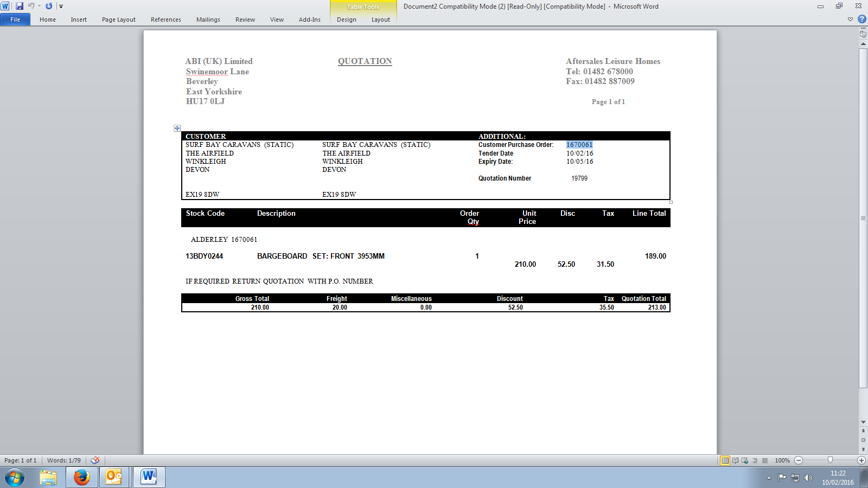The height and width of the screenshot is (488, 868).
Task: Open the Table Tools Design tab
Action: 347,20
